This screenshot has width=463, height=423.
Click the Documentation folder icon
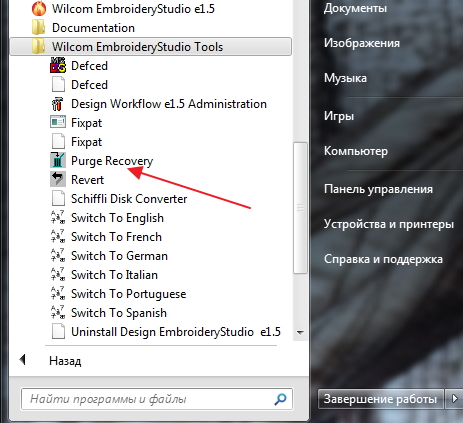(39, 28)
